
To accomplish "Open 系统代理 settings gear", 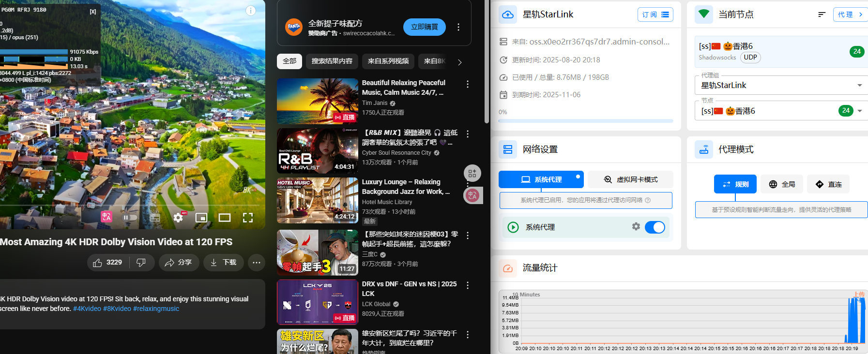I will [636, 226].
